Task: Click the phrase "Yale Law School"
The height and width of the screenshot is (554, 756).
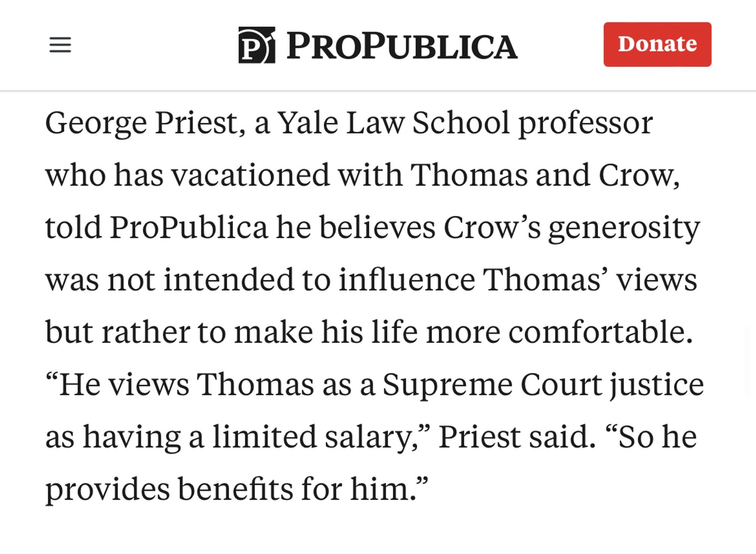Action: [x=393, y=123]
